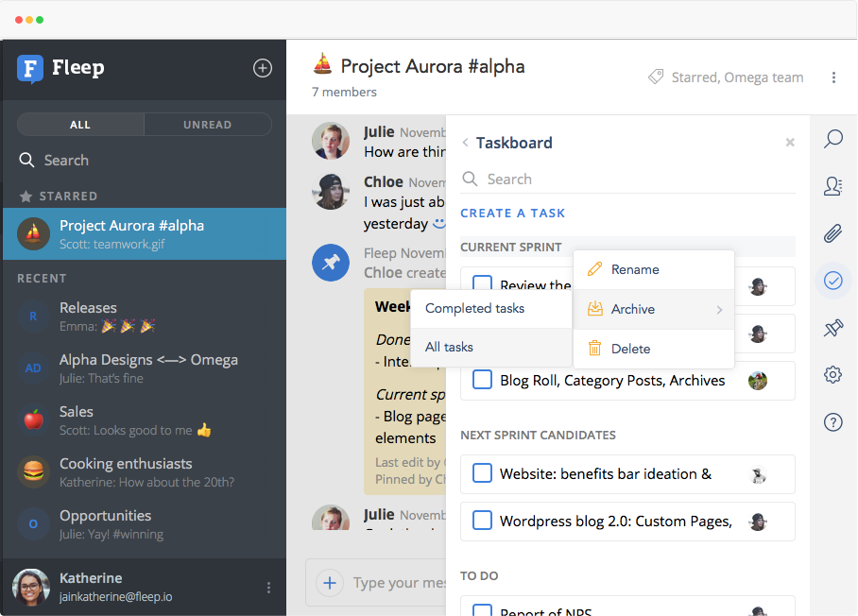Focus the sidebar Search field
858x616 pixels.
145,161
